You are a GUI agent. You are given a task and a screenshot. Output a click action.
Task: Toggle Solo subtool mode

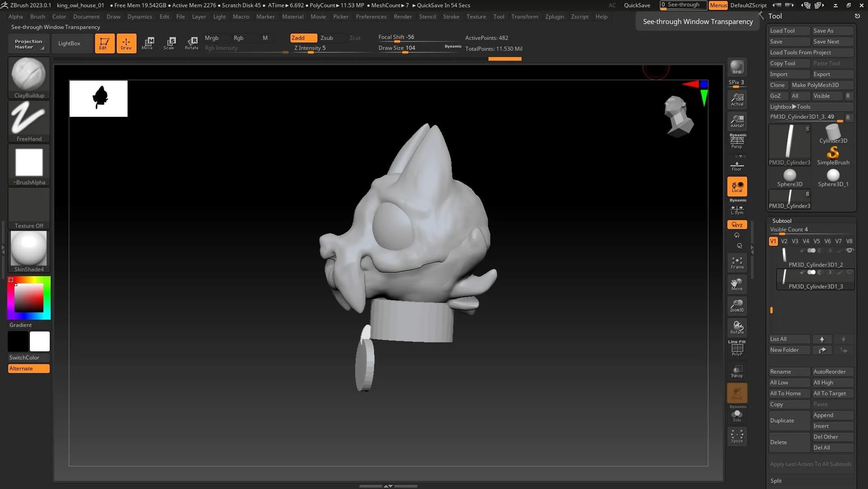[x=737, y=415]
